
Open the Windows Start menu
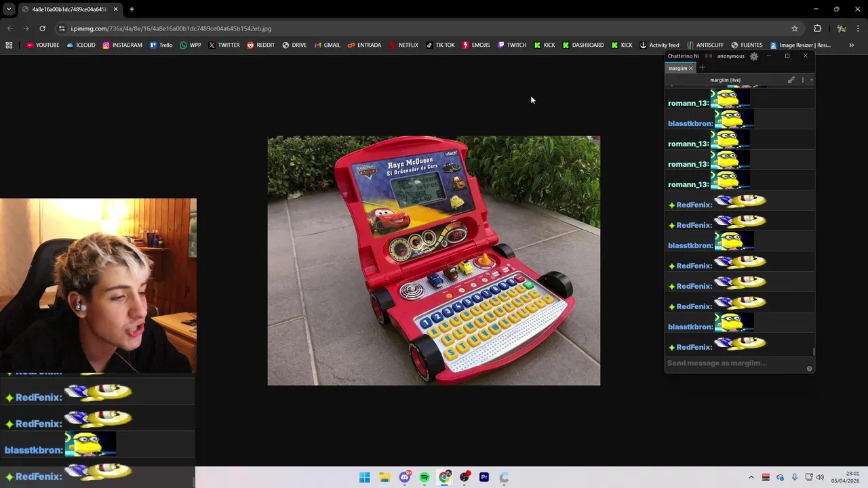(364, 477)
